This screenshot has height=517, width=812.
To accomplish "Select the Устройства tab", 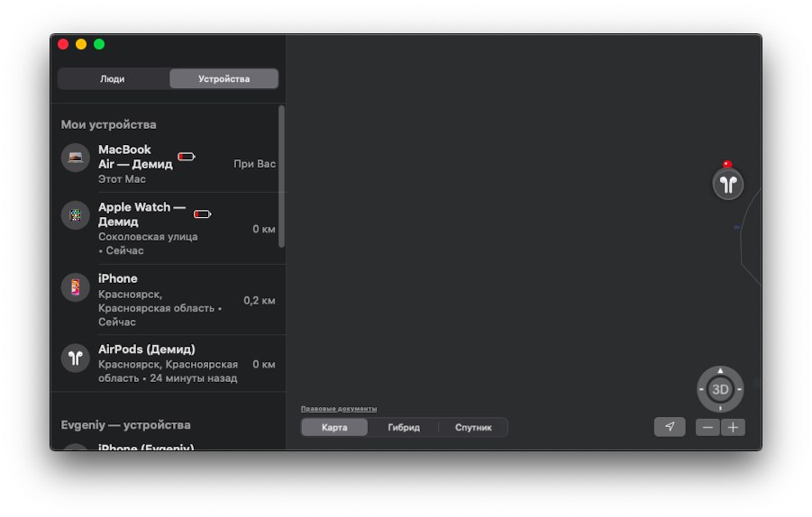I will (224, 78).
